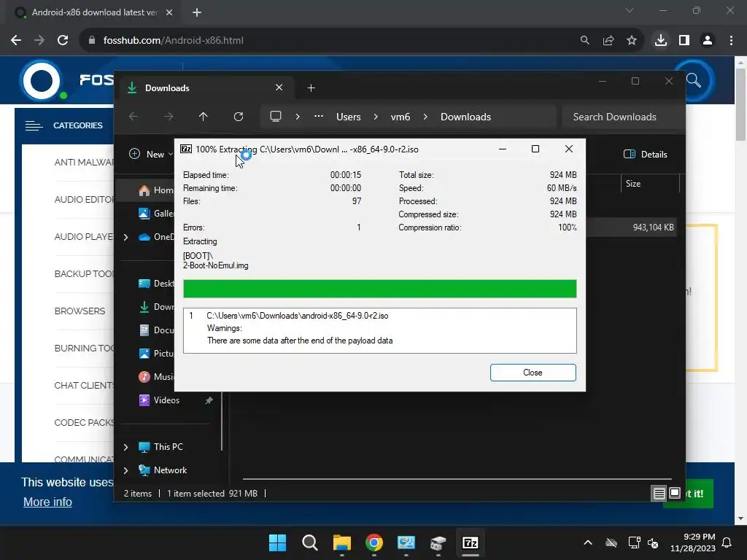Screen dimensions: 747x560
Task: Unpin Videos via the pin icon
Action: click(209, 400)
